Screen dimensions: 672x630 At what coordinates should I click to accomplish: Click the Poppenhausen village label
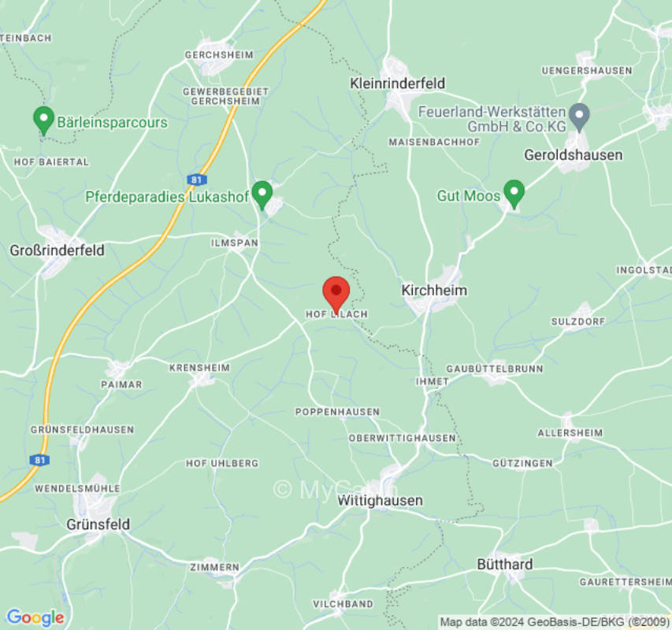337,412
